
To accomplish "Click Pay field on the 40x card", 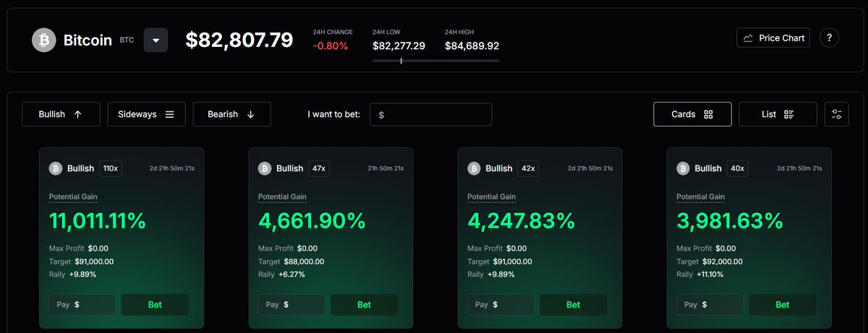I will point(710,305).
